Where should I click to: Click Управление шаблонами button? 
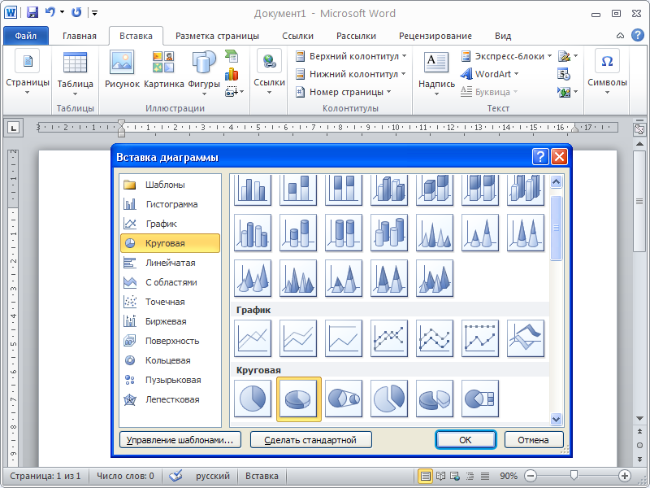(180, 440)
